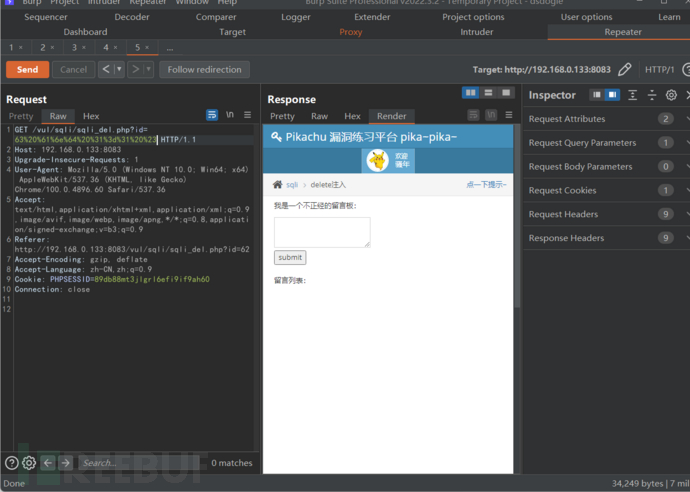
Task: Click the message textarea in rendered page
Action: (x=322, y=232)
